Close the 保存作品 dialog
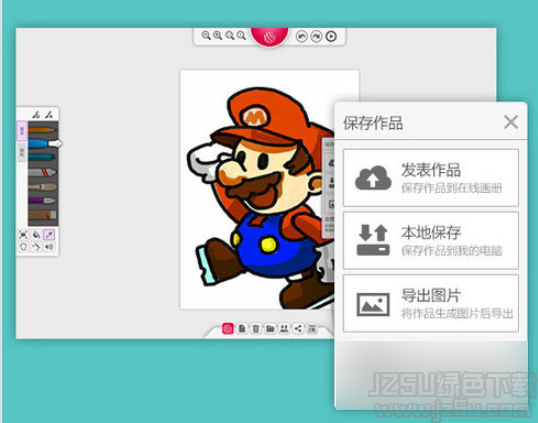538x423 pixels. [x=511, y=122]
